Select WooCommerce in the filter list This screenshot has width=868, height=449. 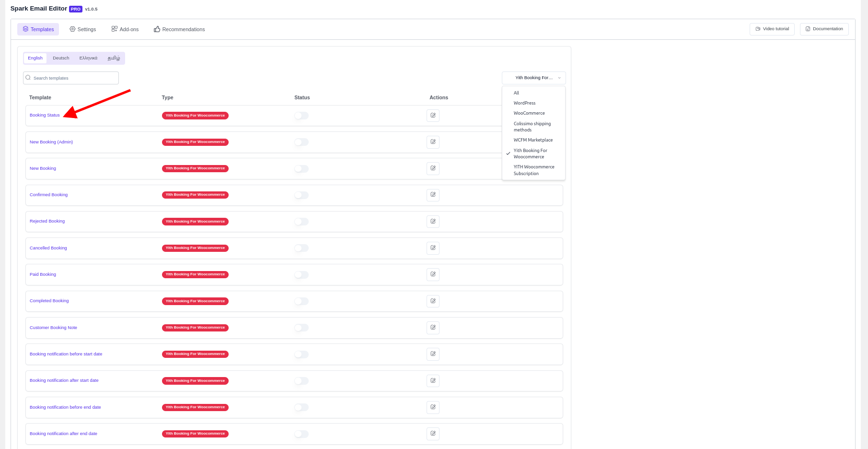coord(529,113)
